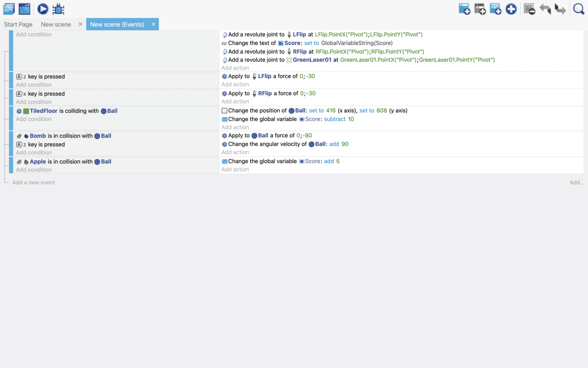Click the delete selected events icon
The width and height of the screenshot is (588, 368).
529,9
